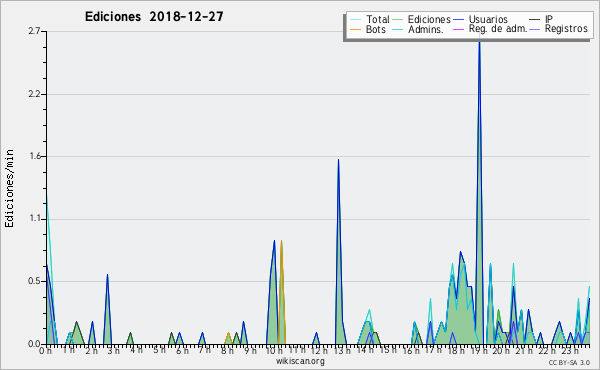The width and height of the screenshot is (600, 370).
Task: Click the '16 h' x-axis label
Action: 411,350
